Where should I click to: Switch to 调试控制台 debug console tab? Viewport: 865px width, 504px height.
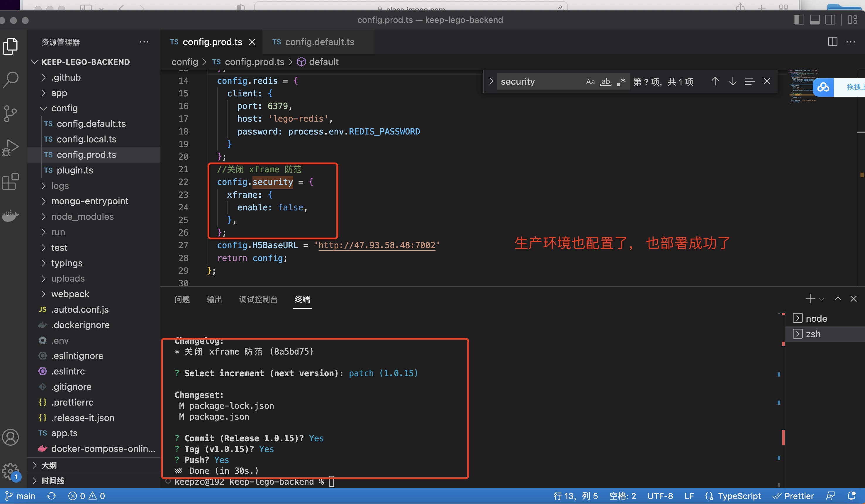click(258, 299)
